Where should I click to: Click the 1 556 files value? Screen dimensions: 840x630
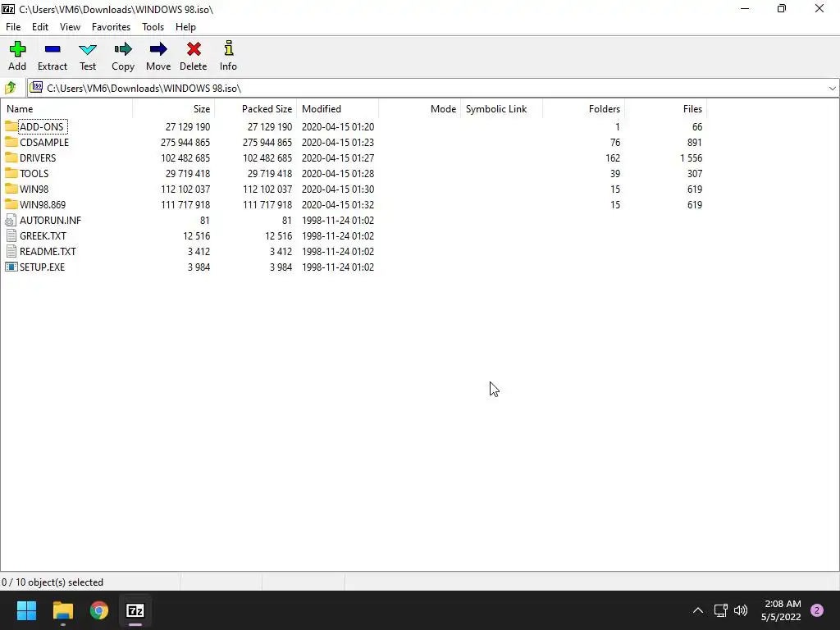691,157
